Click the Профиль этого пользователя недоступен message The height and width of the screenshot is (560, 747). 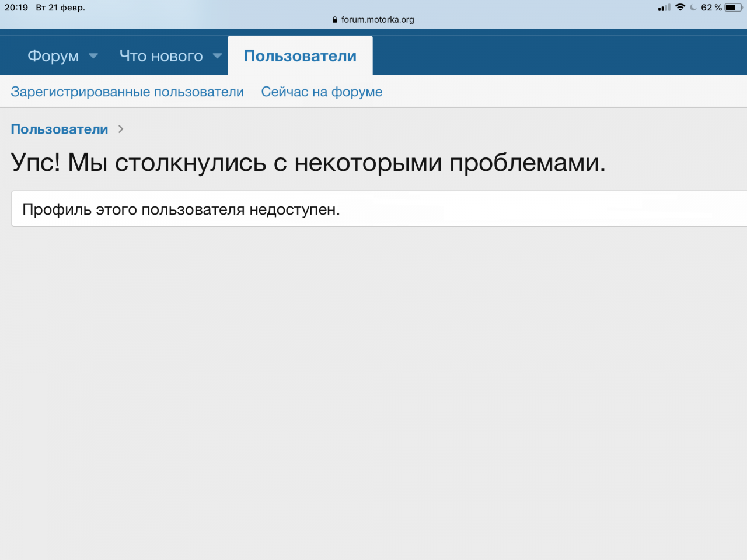[x=181, y=209]
